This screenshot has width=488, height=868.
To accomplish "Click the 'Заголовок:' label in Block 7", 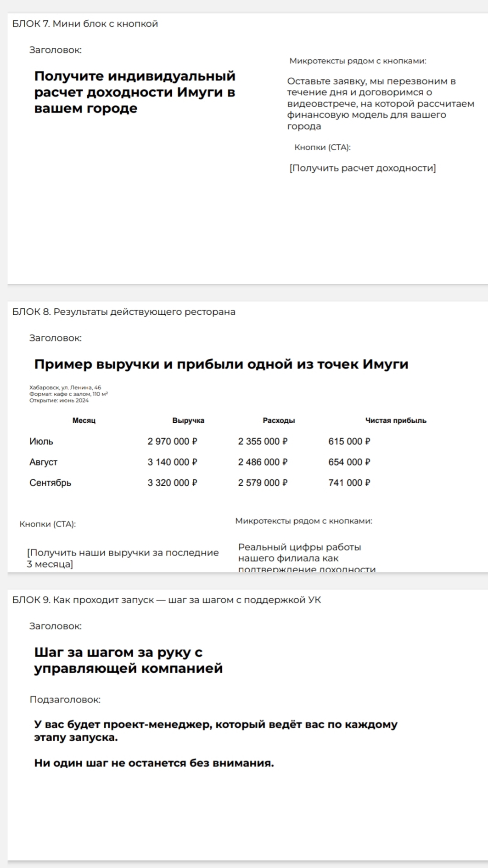I will (x=56, y=50).
